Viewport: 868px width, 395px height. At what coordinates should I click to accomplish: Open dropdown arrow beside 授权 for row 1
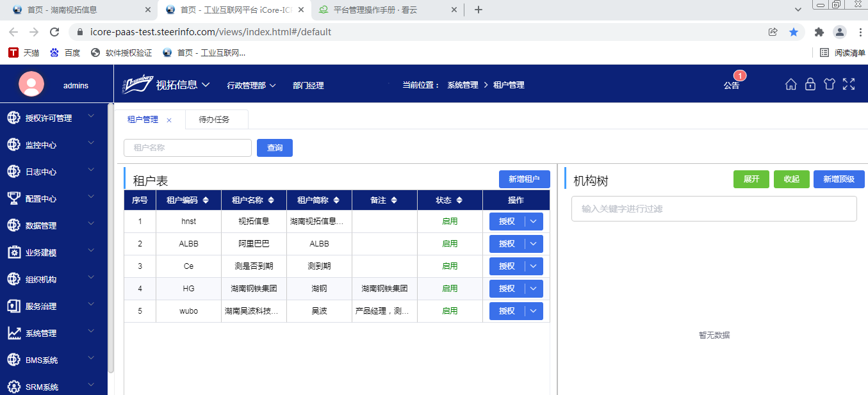(x=534, y=222)
